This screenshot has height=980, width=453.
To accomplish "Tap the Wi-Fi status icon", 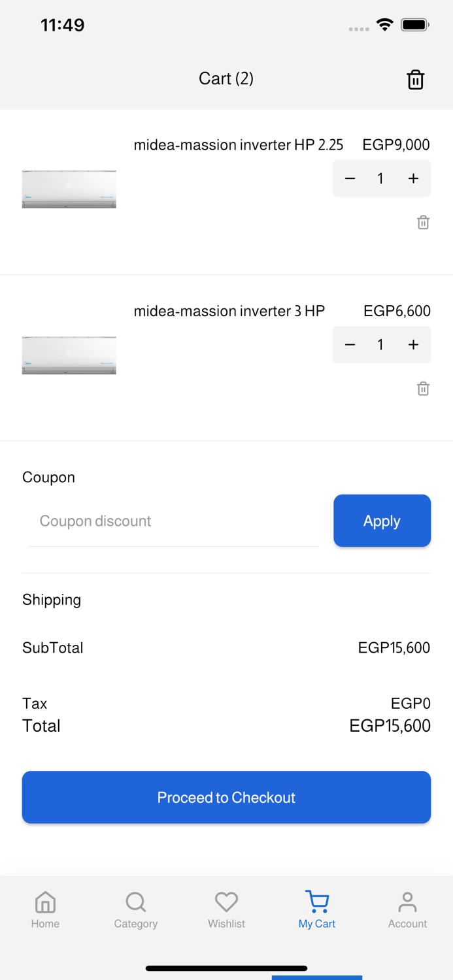I will pyautogui.click(x=384, y=25).
